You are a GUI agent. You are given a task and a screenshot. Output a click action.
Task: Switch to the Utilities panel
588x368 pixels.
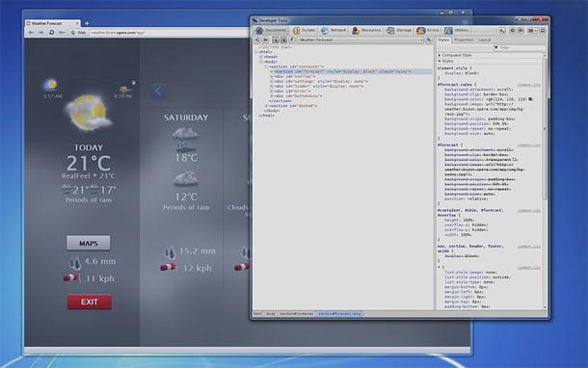pyautogui.click(x=456, y=31)
